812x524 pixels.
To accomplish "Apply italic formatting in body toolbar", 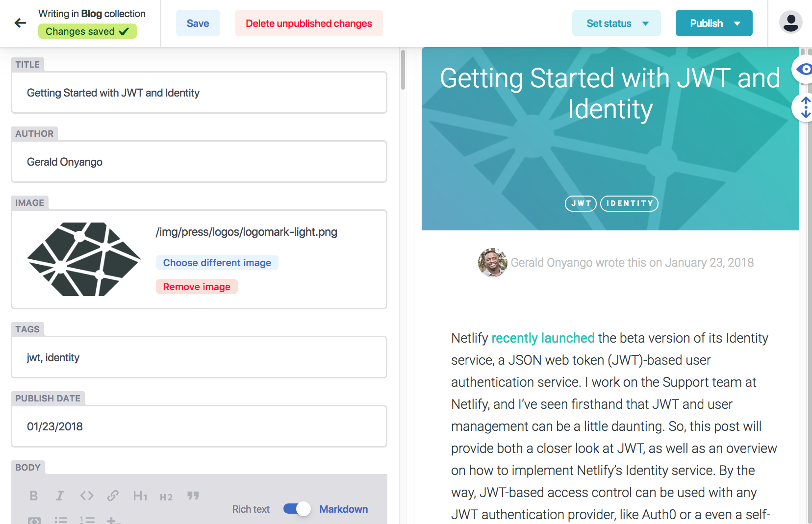I will [x=60, y=496].
